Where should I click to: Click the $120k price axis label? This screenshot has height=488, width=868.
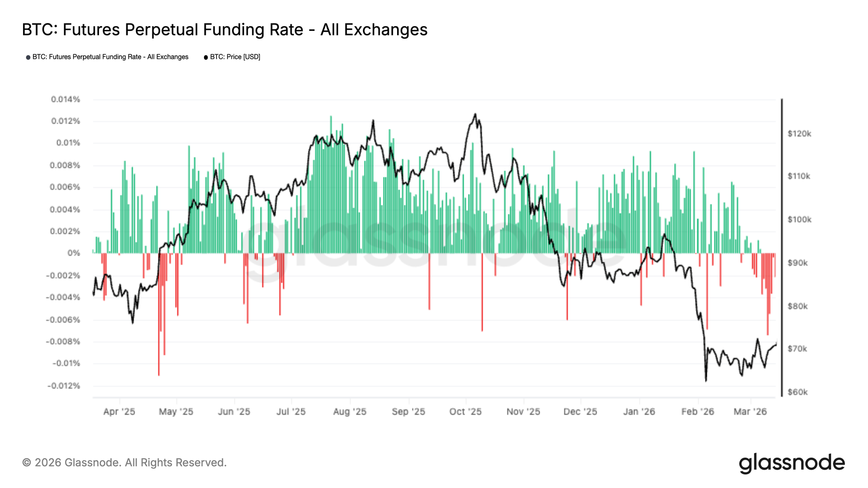(799, 134)
